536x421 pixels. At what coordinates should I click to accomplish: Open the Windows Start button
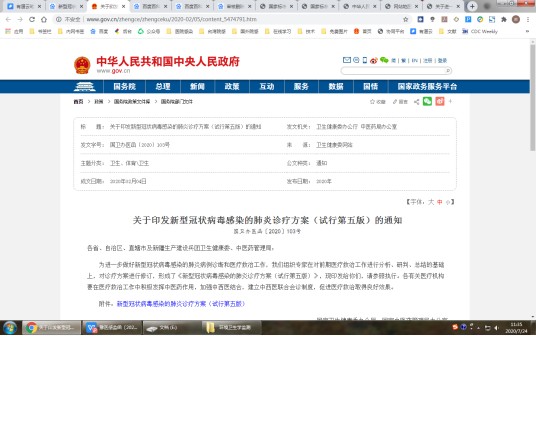pyautogui.click(x=10, y=328)
